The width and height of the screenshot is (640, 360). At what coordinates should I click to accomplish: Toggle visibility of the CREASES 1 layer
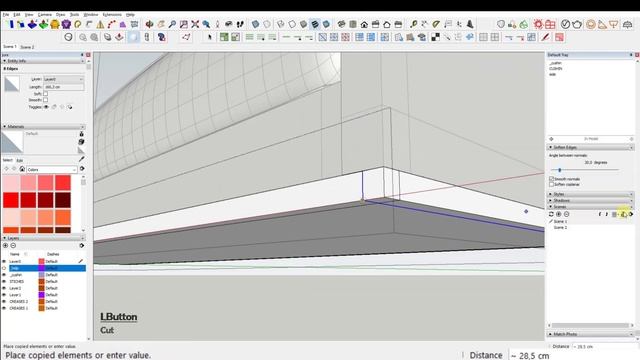pyautogui.click(x=4, y=308)
